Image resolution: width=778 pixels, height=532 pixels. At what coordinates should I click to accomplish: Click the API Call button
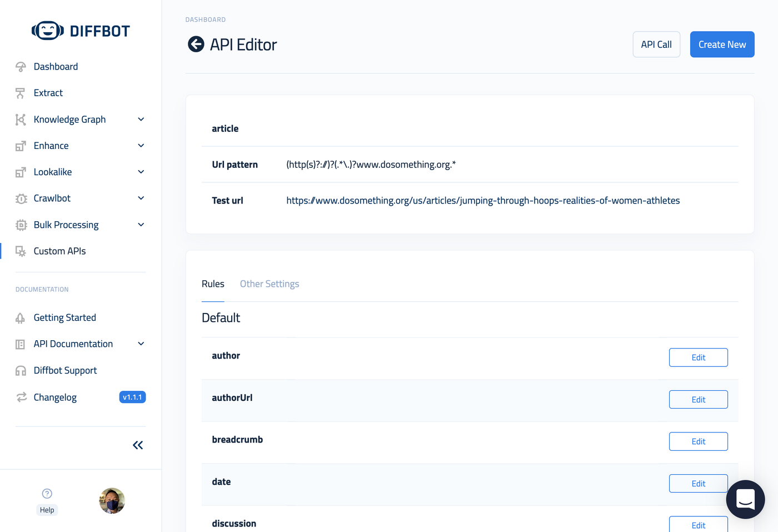pos(656,44)
